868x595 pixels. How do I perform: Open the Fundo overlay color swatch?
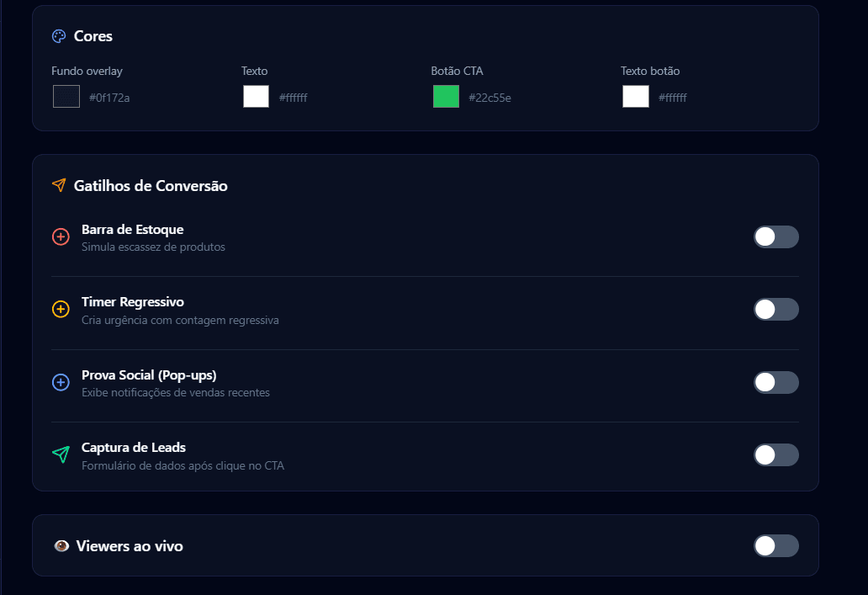[x=66, y=97]
